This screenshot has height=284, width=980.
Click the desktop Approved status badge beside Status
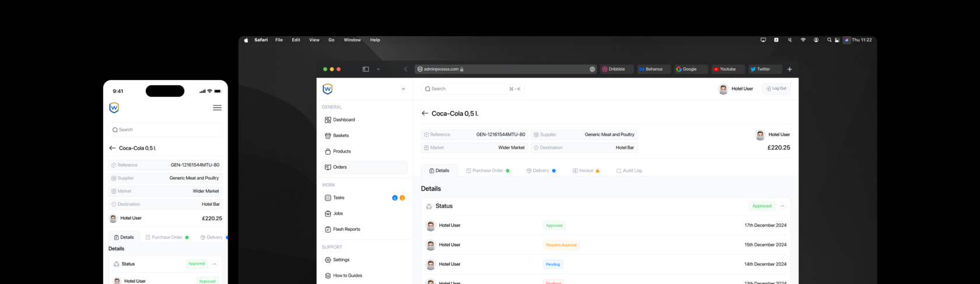[x=762, y=206]
